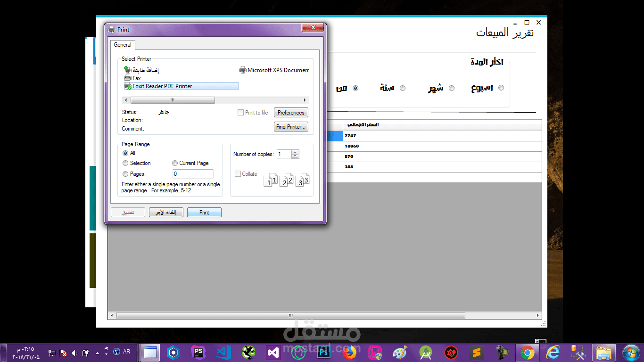Image resolution: width=644 pixels, height=362 pixels.
Task: Open printer Preferences
Action: (x=291, y=113)
